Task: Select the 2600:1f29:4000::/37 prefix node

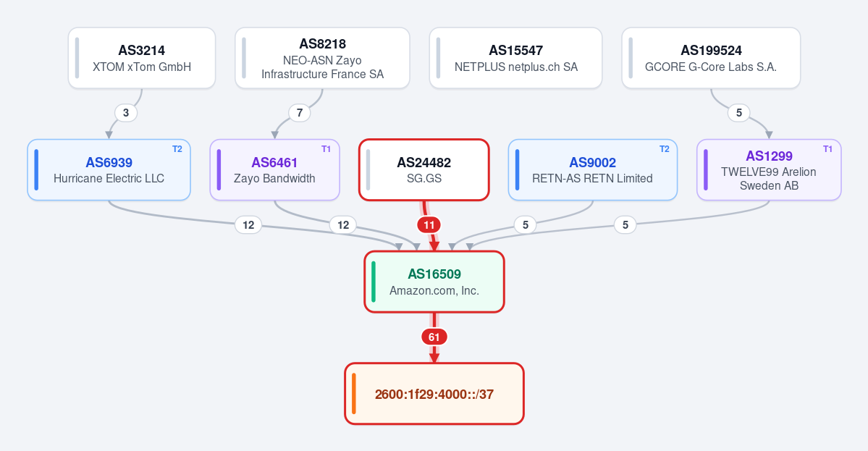Action: [434, 394]
